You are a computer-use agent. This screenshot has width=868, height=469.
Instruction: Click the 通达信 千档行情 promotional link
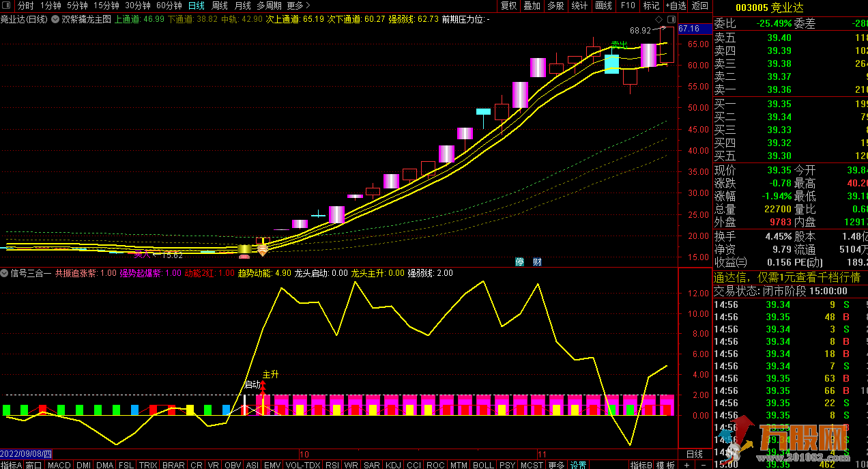point(786,278)
